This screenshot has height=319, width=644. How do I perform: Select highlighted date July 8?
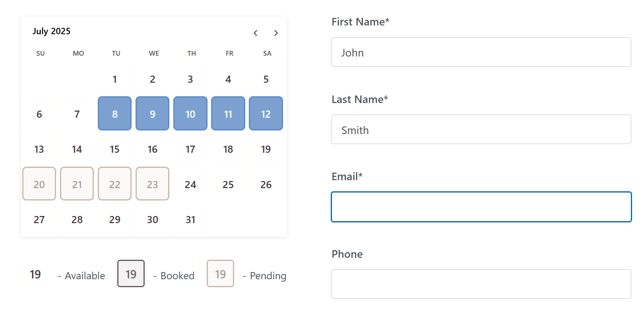[114, 114]
